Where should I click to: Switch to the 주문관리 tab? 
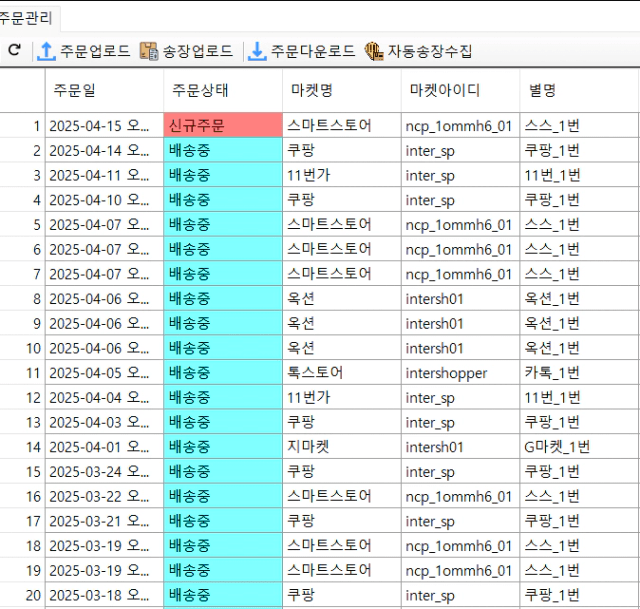coord(25,18)
